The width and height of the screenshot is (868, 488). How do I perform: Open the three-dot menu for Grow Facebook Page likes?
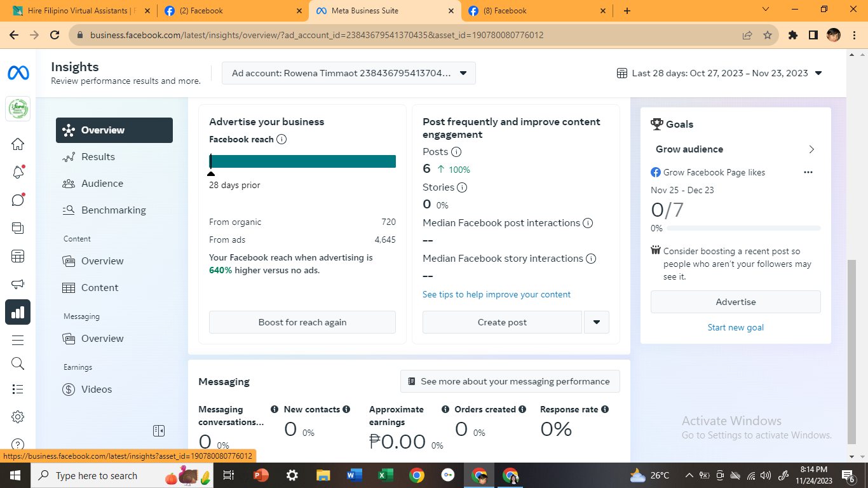[808, 172]
